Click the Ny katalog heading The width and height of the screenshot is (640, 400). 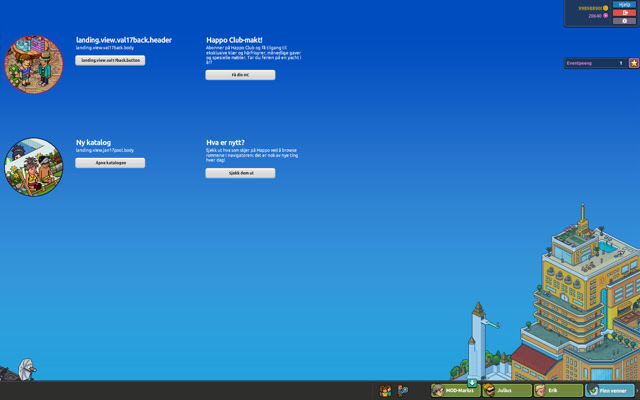point(93,142)
